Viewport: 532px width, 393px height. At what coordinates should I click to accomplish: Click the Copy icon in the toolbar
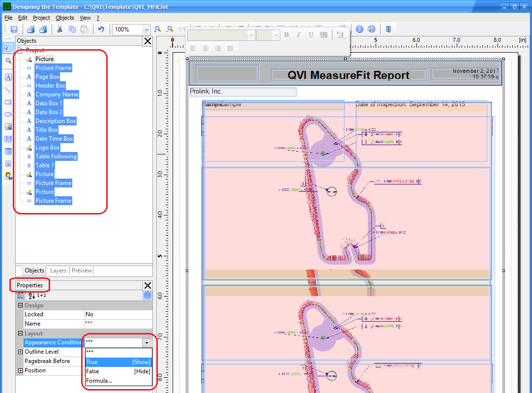pyautogui.click(x=72, y=30)
